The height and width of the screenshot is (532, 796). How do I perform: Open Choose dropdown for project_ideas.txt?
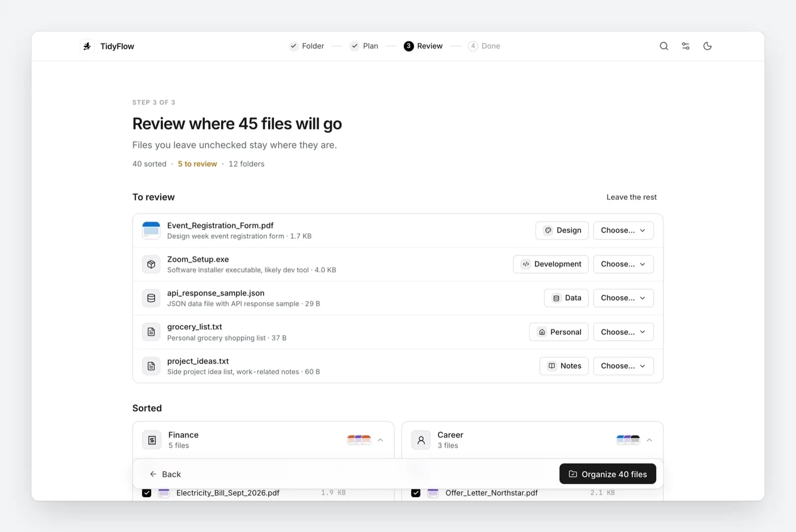click(623, 366)
